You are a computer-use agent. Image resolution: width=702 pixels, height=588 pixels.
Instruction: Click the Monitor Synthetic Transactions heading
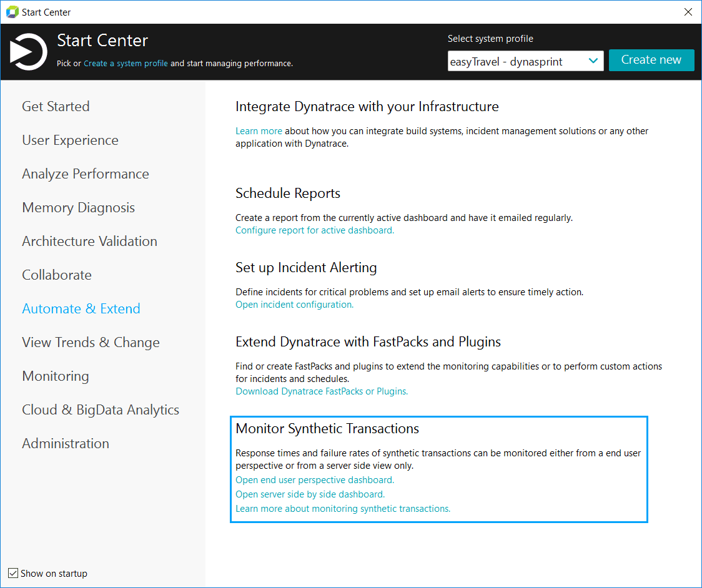pyautogui.click(x=327, y=429)
